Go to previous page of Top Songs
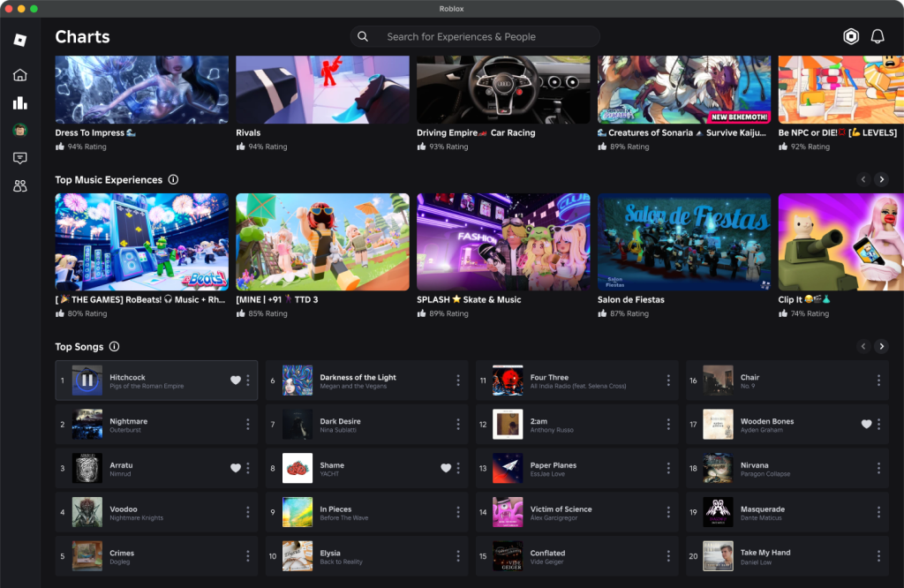Screen dimensions: 904x588 pos(863,346)
